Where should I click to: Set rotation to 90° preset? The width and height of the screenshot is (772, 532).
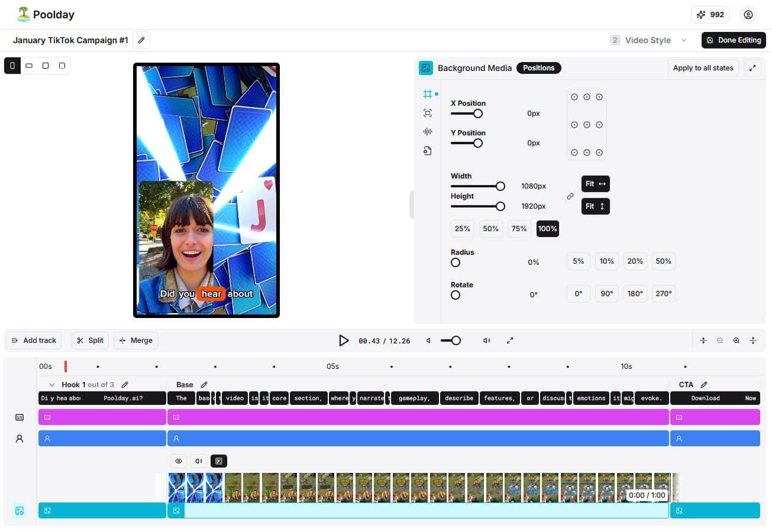click(x=606, y=294)
